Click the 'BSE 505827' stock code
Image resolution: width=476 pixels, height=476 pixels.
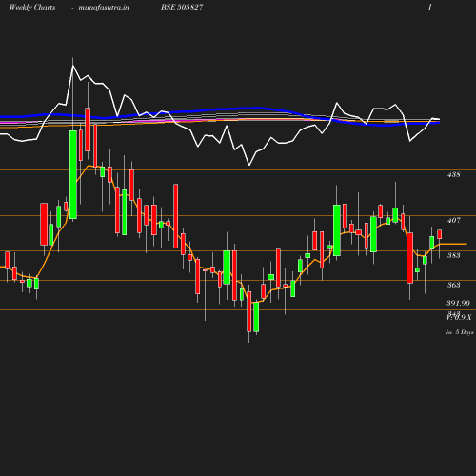[182, 8]
